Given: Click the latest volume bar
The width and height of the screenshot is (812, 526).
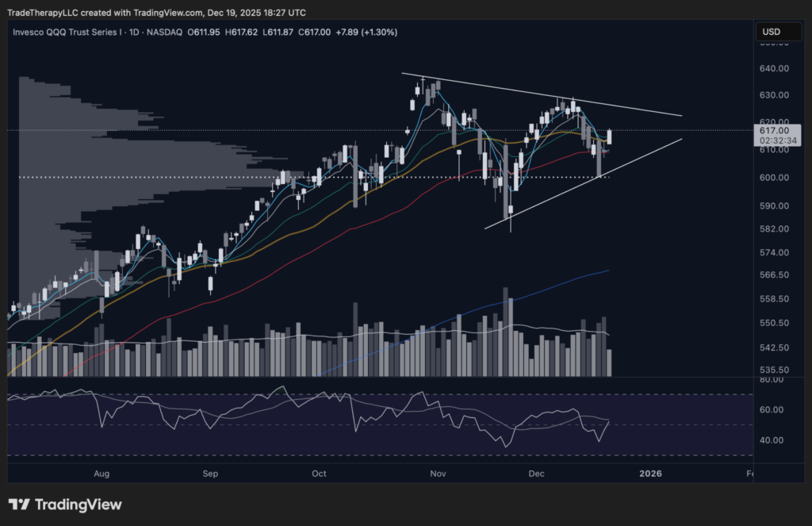Looking at the screenshot, I should [609, 361].
